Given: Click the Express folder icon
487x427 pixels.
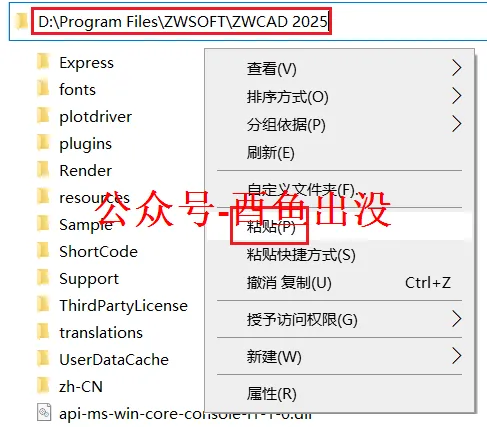Looking at the screenshot, I should (44, 62).
